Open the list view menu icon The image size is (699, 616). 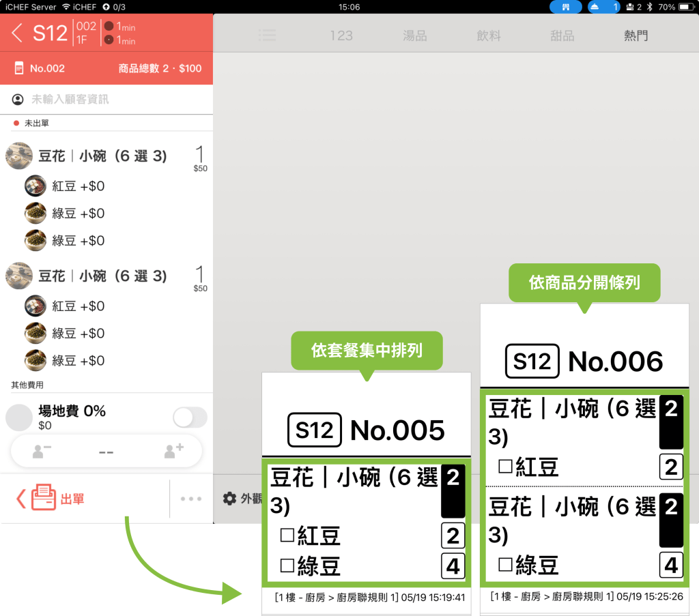coord(267,35)
